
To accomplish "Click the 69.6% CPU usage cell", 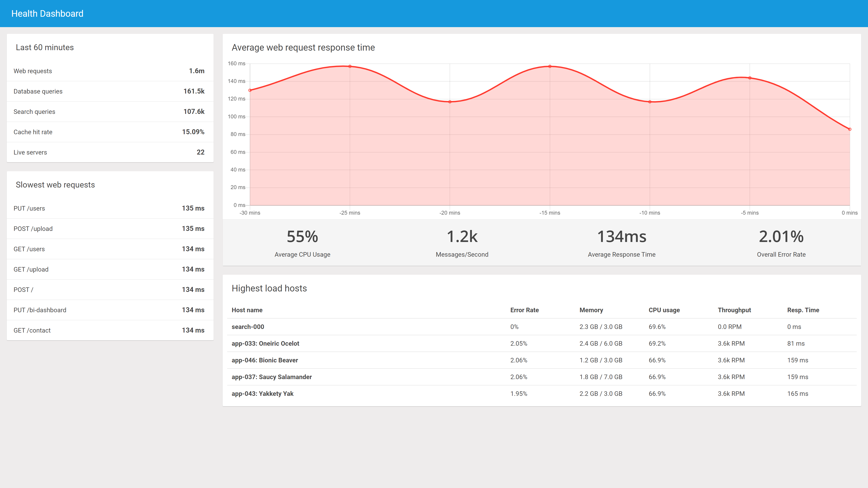I will point(657,327).
